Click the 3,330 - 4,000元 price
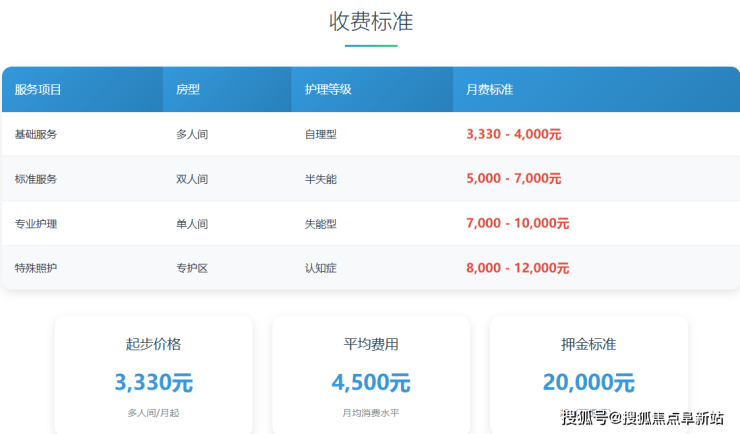 514,134
